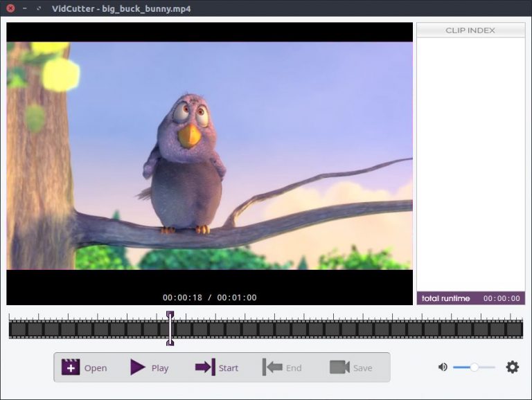
Task: Close the VidCutter window
Action: pyautogui.click(x=10, y=8)
